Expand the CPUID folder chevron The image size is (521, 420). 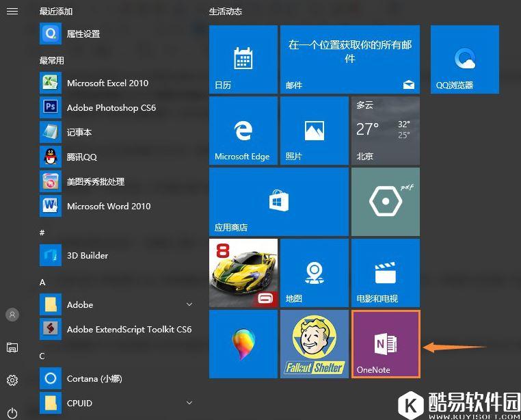point(189,403)
